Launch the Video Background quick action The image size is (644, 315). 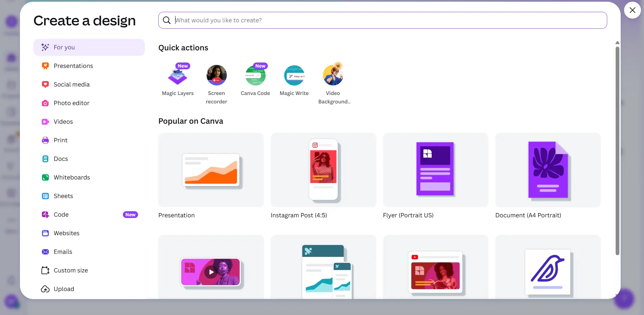[x=334, y=83]
